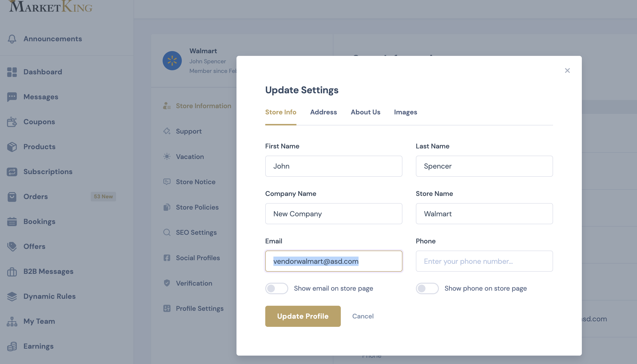
Task: Focus the First Name input field
Action: point(334,166)
